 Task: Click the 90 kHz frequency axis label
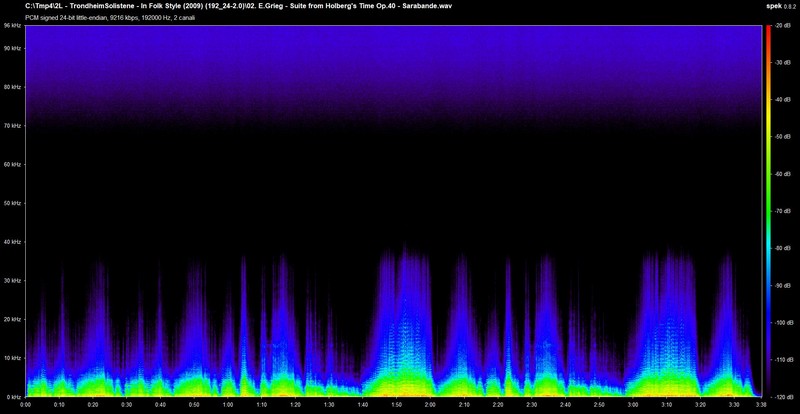point(12,48)
